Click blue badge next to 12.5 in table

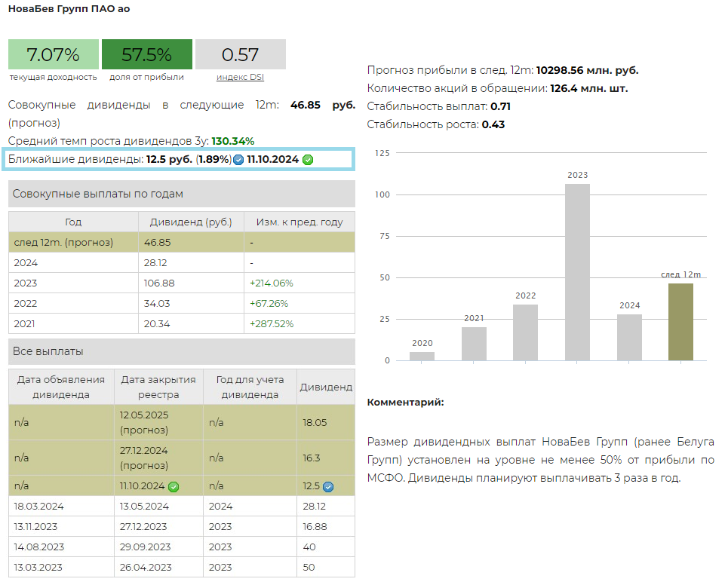tap(328, 487)
